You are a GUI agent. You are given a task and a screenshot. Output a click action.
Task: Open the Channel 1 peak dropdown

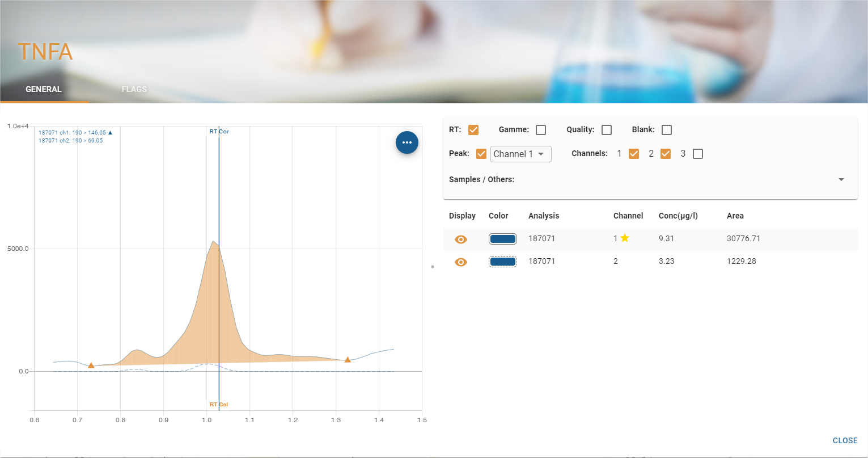tap(520, 154)
